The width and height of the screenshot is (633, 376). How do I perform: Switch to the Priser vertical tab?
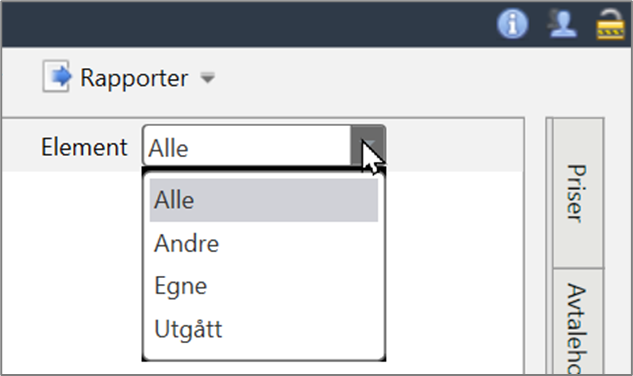[578, 193]
